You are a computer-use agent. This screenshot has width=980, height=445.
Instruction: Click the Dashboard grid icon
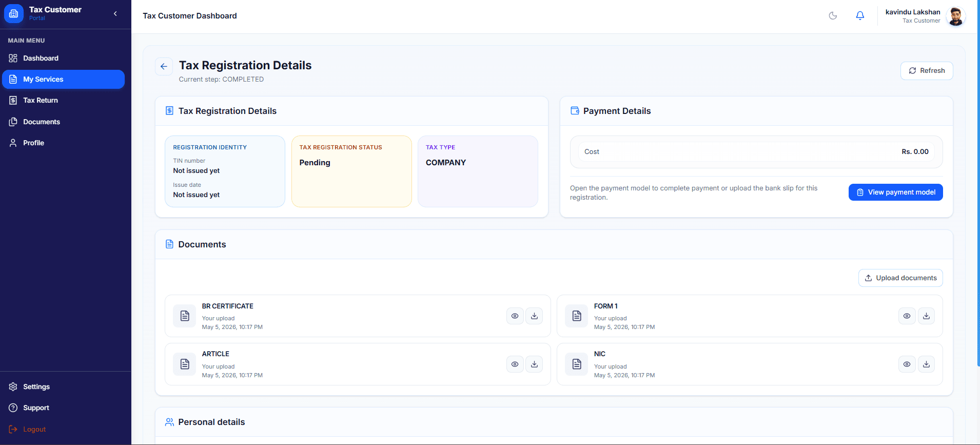13,58
